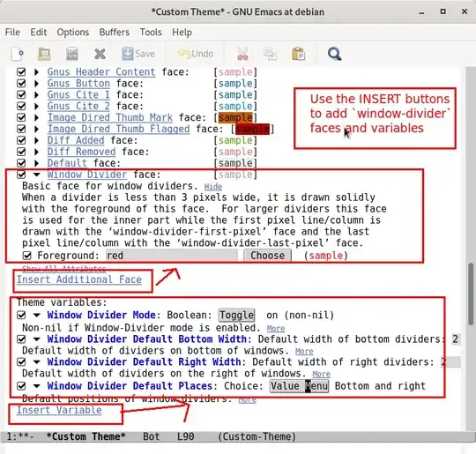
Task: Collapse the Window Divider Mode variable triangle
Action: (37, 316)
